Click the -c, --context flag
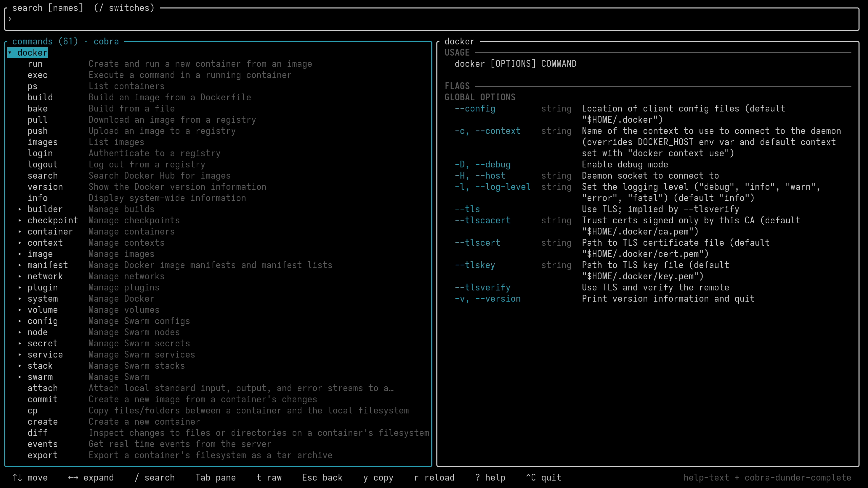Viewport: 868px width, 488px height. tap(488, 131)
